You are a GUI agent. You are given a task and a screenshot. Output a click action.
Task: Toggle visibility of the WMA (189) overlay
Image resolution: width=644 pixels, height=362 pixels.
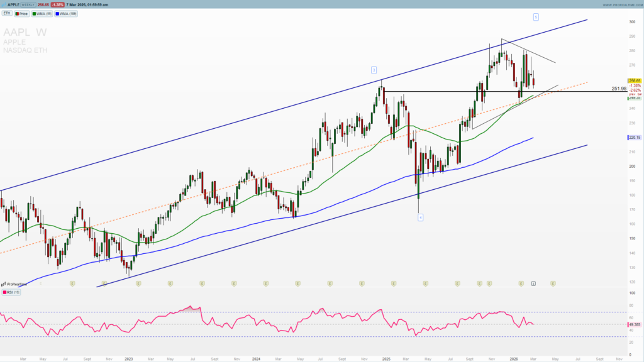point(58,13)
